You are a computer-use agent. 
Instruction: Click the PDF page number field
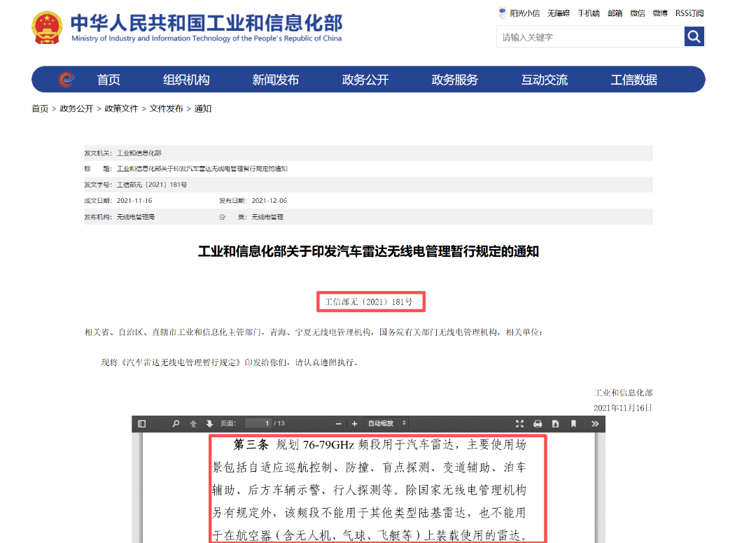[x=258, y=423]
